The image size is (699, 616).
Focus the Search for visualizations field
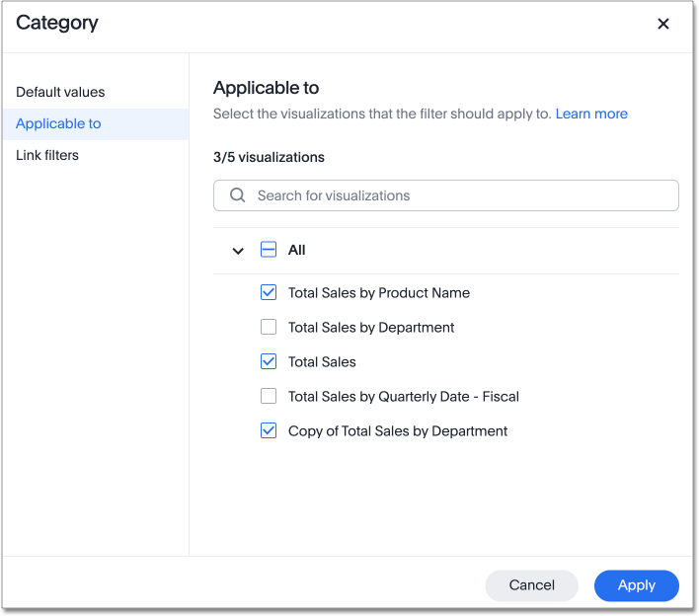[459, 195]
